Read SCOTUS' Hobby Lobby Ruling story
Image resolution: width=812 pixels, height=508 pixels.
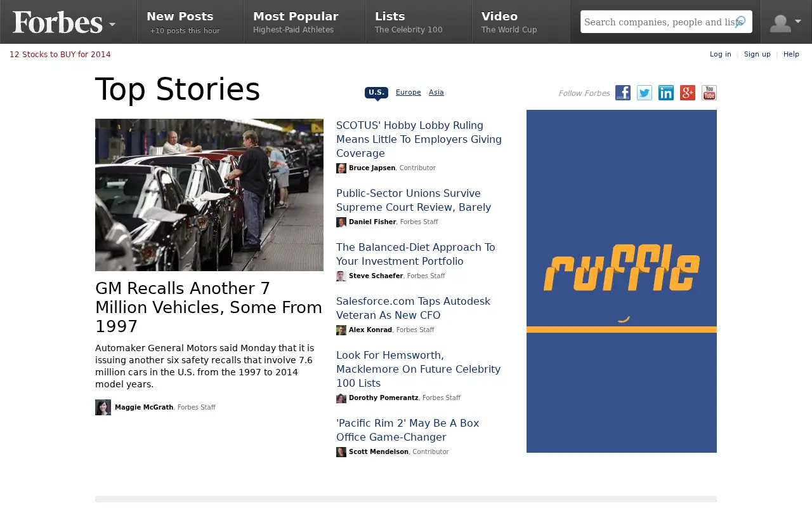[x=419, y=140]
